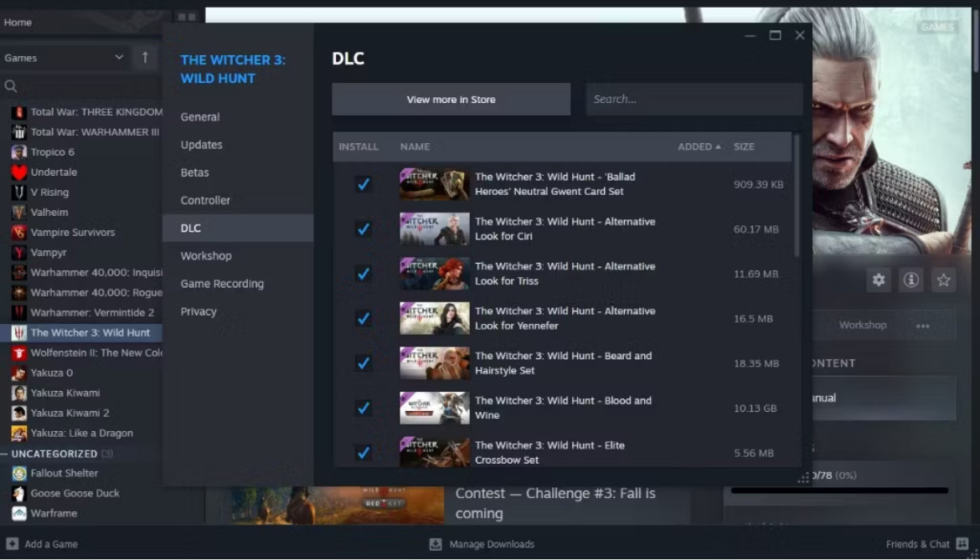Click Home in the library header
Viewport: 980px width, 560px height.
(18, 22)
